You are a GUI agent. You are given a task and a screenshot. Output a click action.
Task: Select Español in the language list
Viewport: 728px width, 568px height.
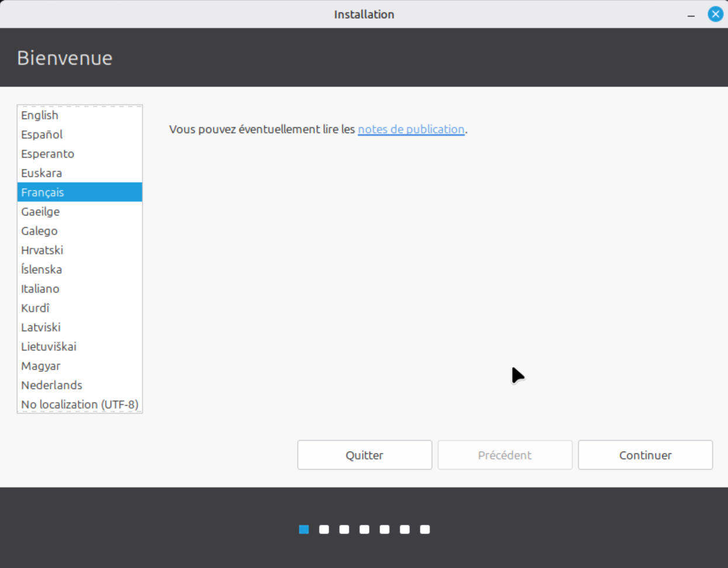pos(80,134)
